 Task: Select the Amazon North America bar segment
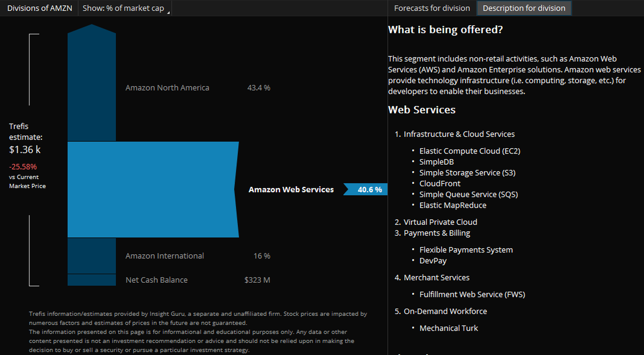pos(92,83)
